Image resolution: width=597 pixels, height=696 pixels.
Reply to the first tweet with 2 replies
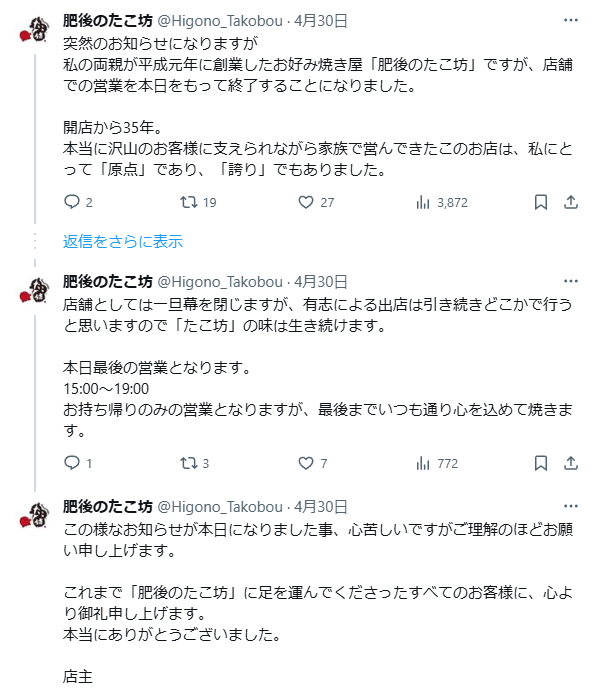[78, 202]
